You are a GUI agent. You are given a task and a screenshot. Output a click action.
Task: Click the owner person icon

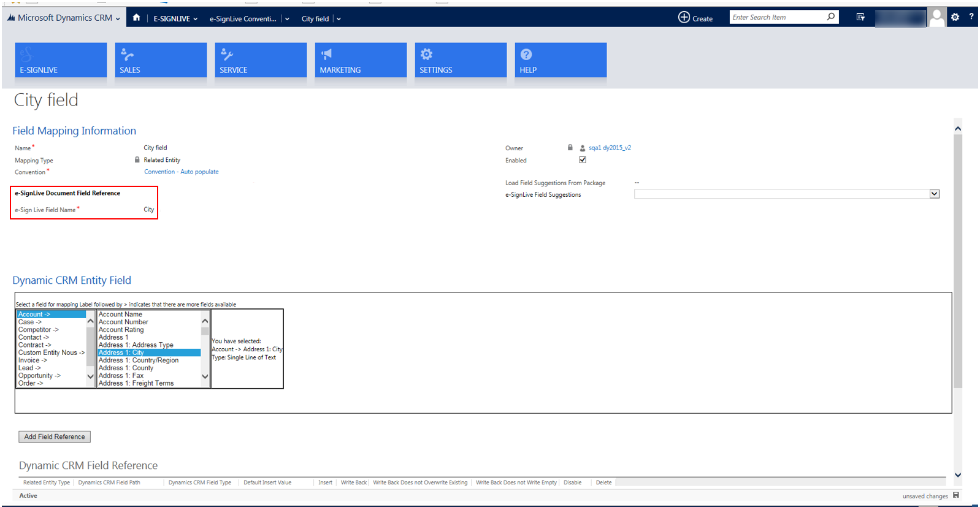[x=582, y=148]
